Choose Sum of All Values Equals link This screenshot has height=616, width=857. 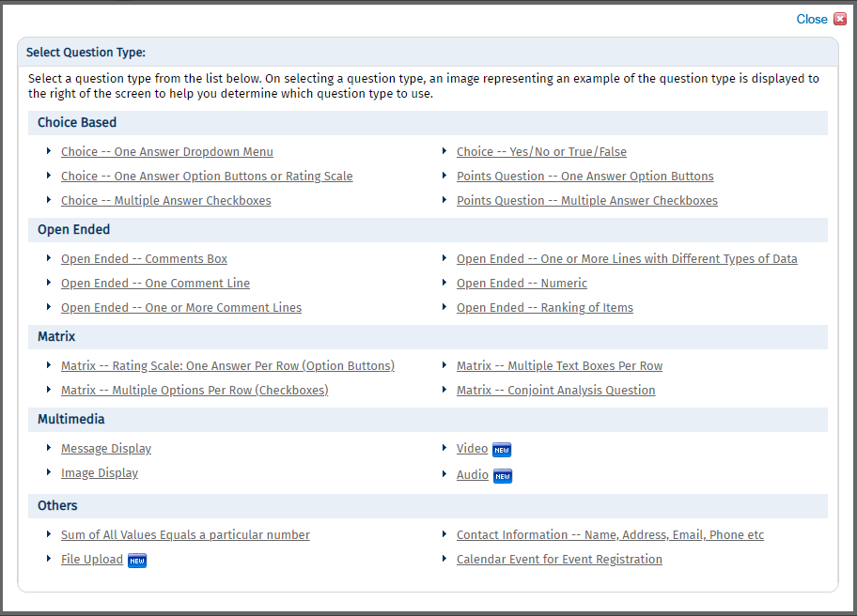tap(185, 534)
